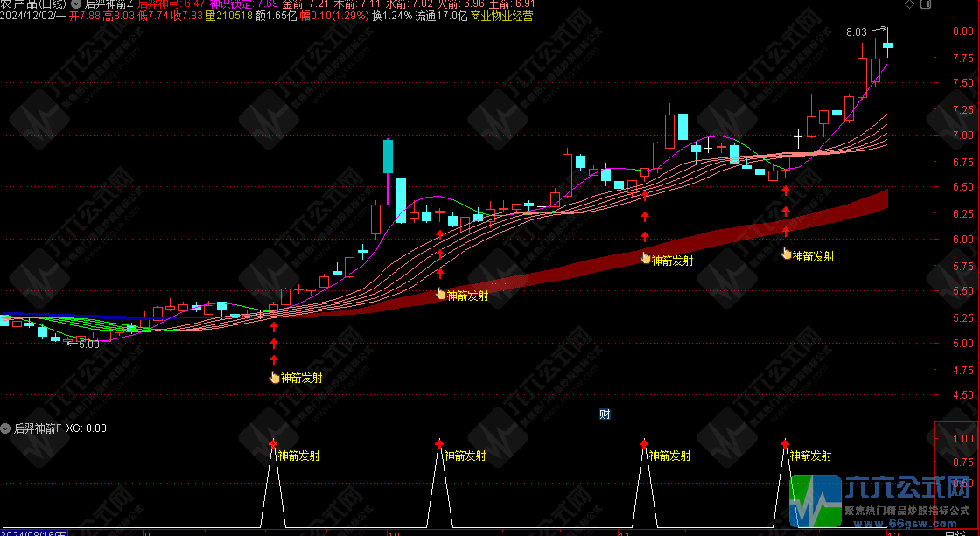This screenshot has width=980, height=536.
Task: Expand the 后羿神箭Z main indicator dropdown
Action: tap(75, 4)
